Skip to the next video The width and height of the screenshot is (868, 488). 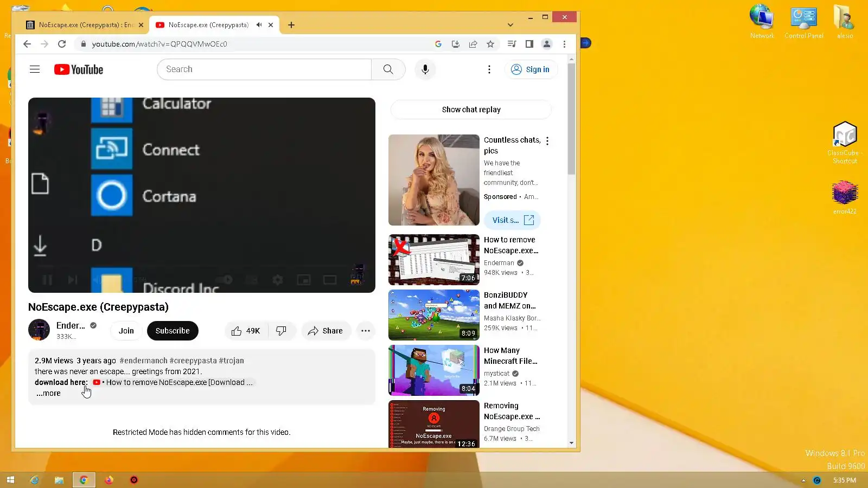(73, 280)
